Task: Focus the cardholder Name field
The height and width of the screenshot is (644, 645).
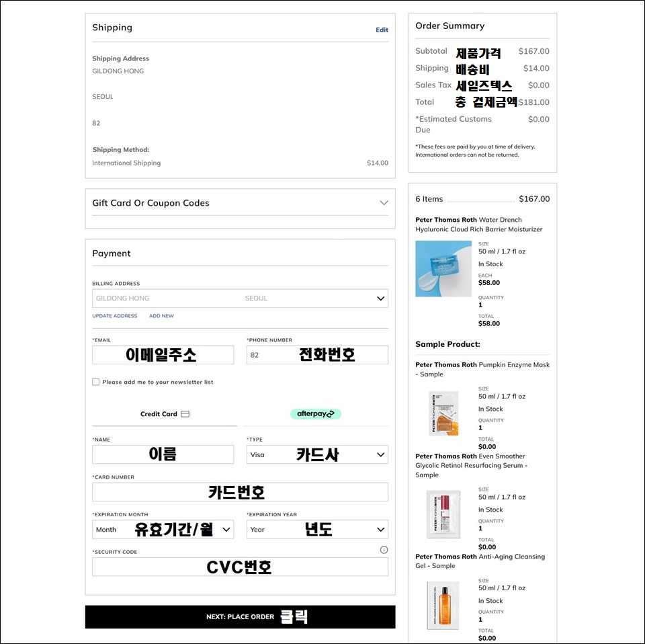Action: (x=163, y=454)
